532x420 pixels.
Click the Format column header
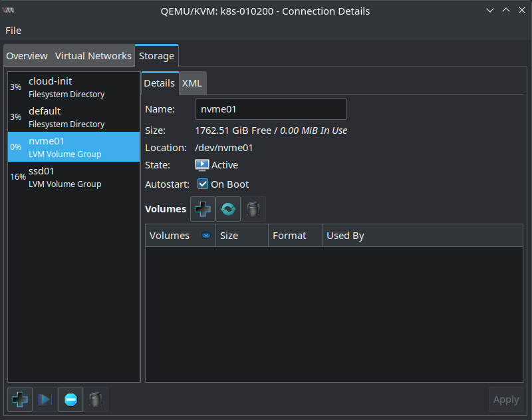click(295, 236)
